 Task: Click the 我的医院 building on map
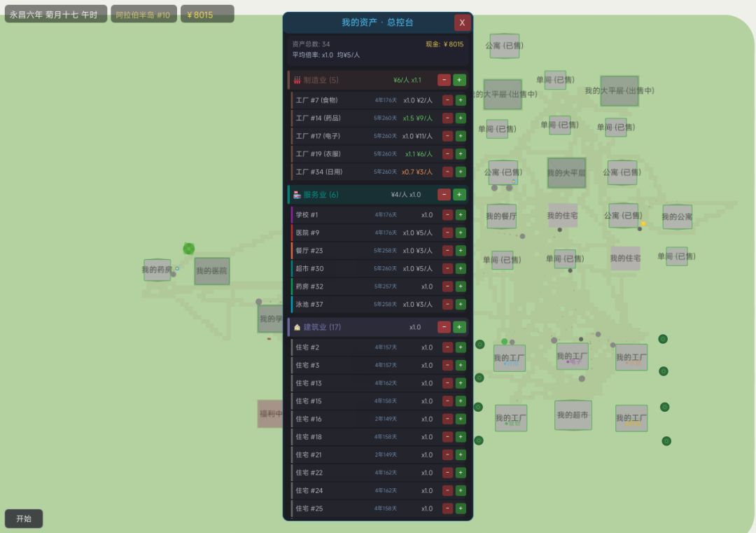click(212, 271)
